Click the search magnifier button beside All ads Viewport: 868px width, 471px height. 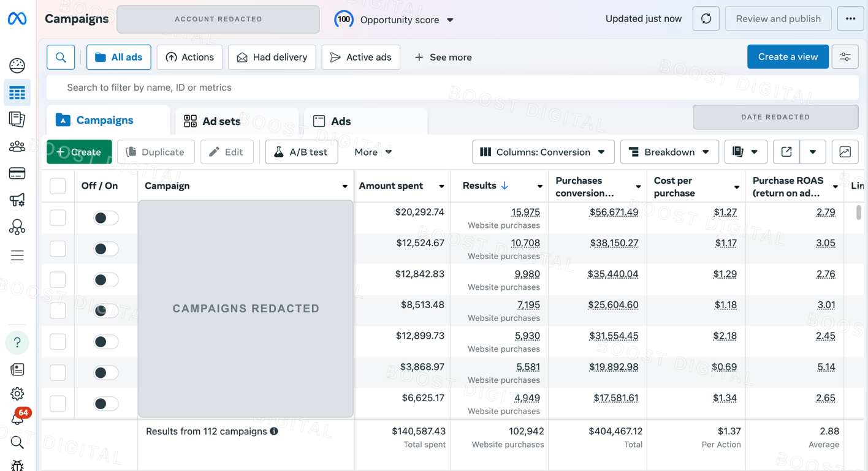tap(61, 57)
